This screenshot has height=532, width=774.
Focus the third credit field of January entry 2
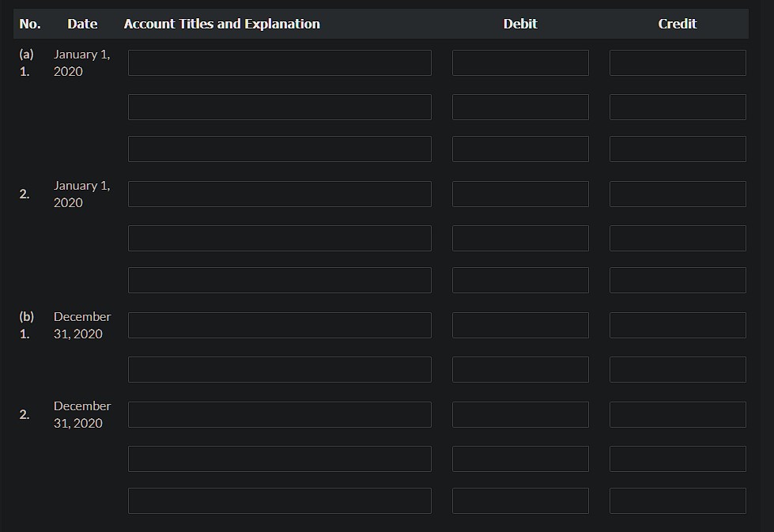(678, 281)
